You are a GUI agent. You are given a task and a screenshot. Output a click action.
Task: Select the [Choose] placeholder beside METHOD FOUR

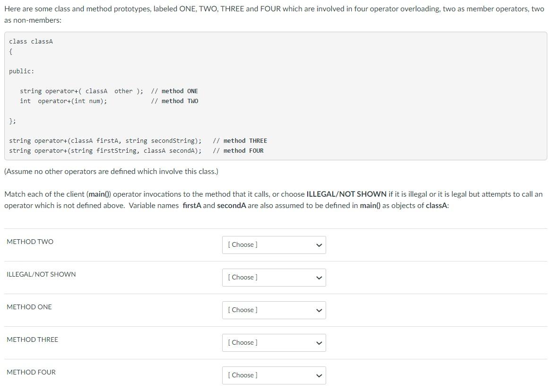pyautogui.click(x=242, y=375)
